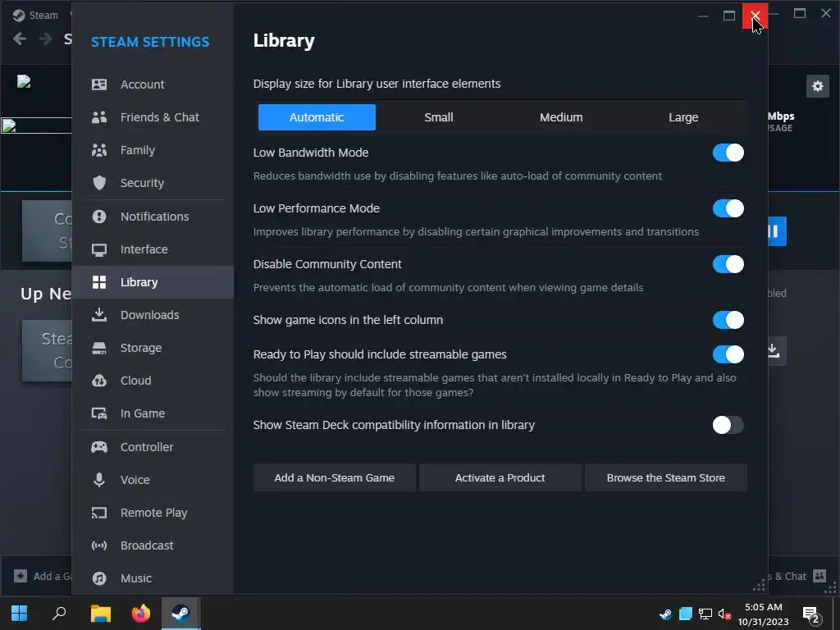Click the Interface monitor icon
This screenshot has width=840, height=630.
pos(99,249)
